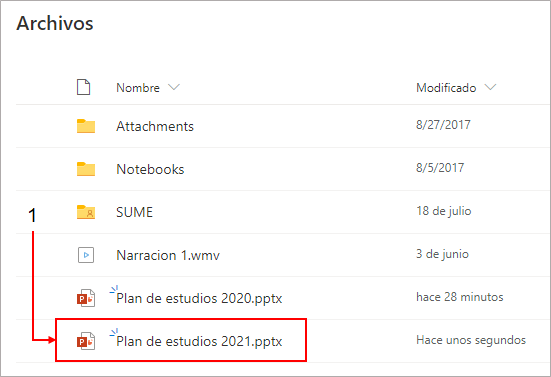The image size is (551, 377).
Task: Click the new-file sparkle beside Plan de estudios 2021
Action: coord(114,332)
